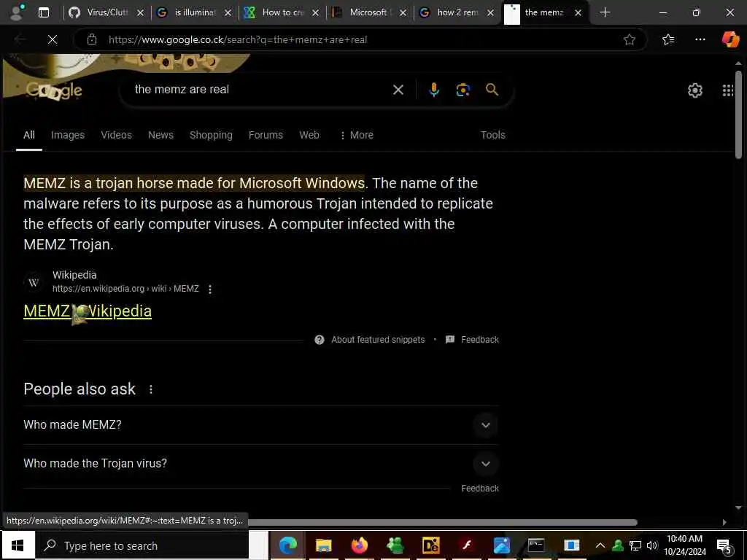Viewport: 747px width, 560px height.
Task: Switch to the Web results tab
Action: tap(309, 135)
